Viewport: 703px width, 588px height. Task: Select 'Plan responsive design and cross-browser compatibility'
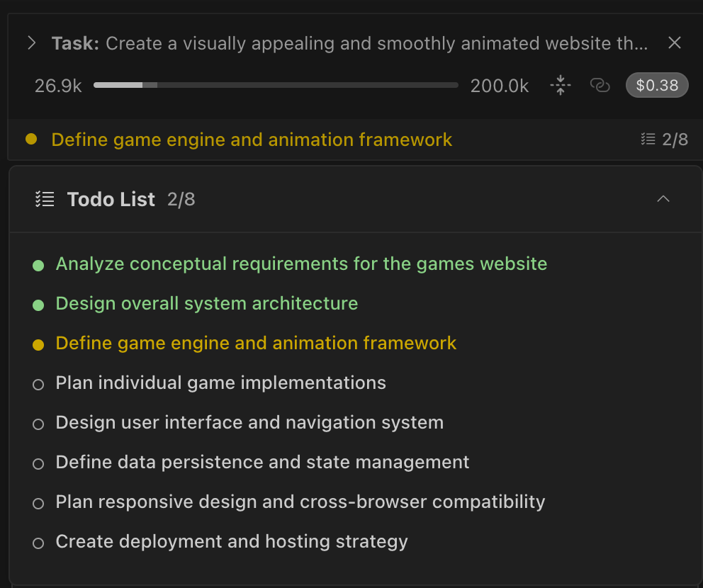(300, 502)
